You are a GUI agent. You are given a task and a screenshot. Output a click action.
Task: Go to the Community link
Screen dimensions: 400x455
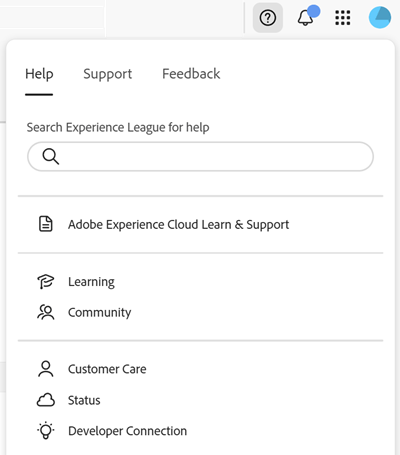[x=100, y=313]
